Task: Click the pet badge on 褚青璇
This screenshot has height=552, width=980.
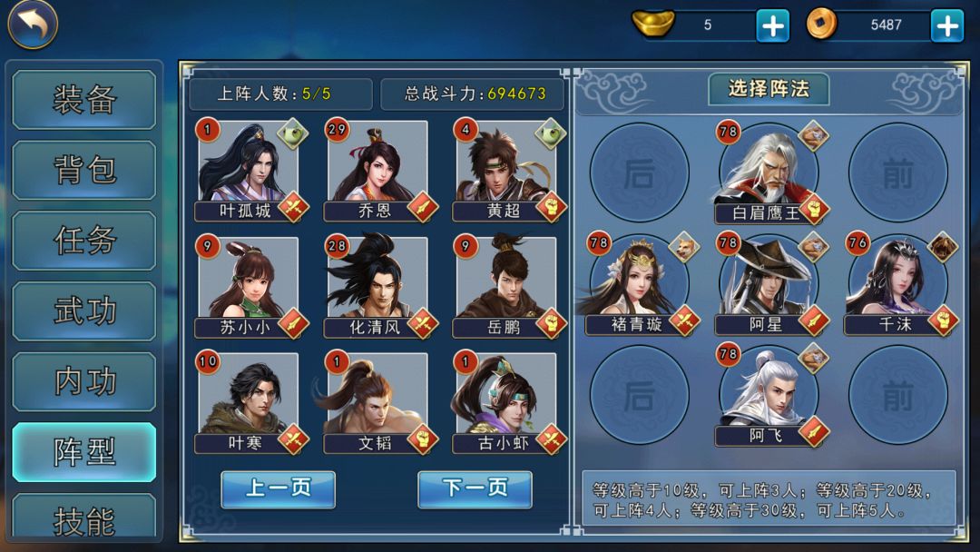Action: pos(684,248)
